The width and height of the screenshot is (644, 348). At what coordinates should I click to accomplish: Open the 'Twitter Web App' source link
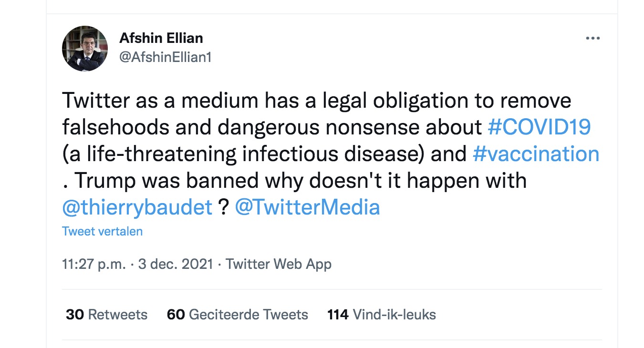[279, 264]
